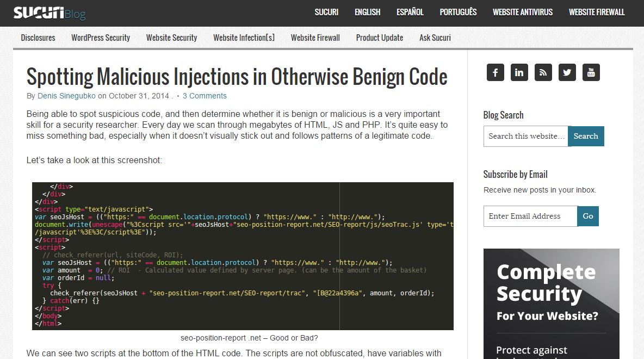The image size is (644, 359).
Task: Focus the Enter Email Address field
Action: (x=530, y=216)
